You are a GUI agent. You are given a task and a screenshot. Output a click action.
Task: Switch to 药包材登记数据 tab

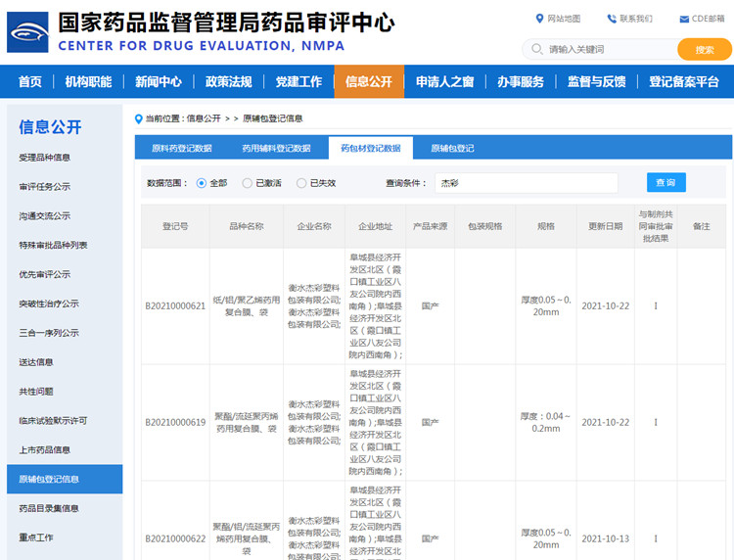(371, 149)
